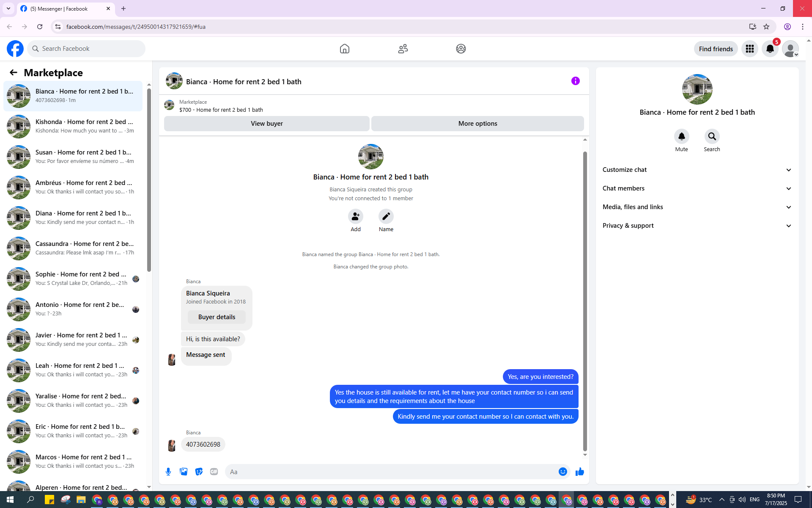Open the Cassaundra conversation
The width and height of the screenshot is (812, 508).
[x=73, y=248]
